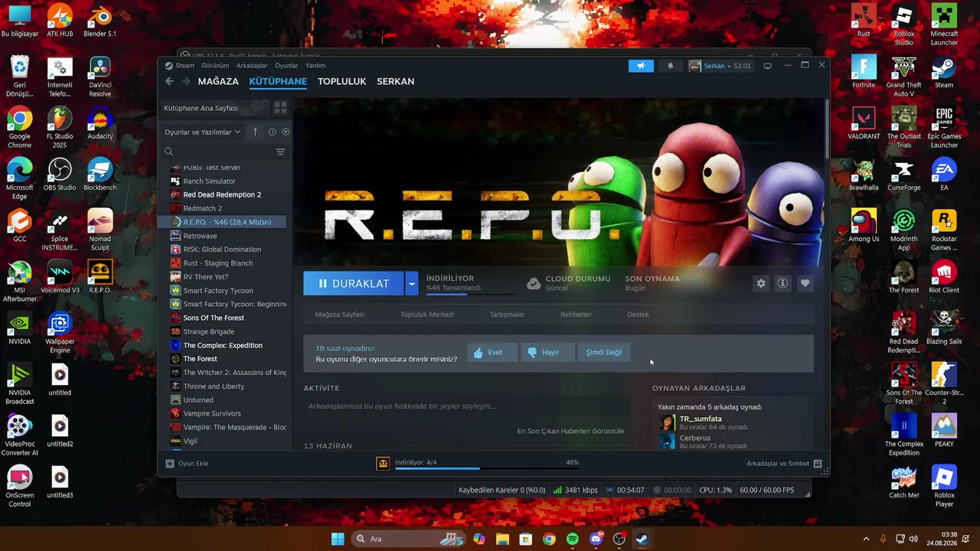This screenshot has height=551, width=980.
Task: Select Vampire Survivors in library list
Action: click(x=212, y=413)
